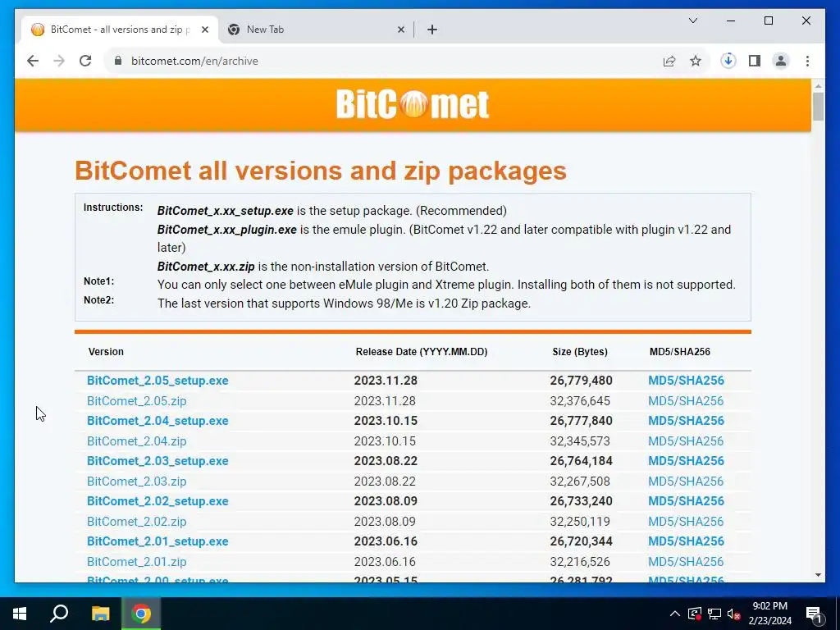Show hidden system tray icons
The image size is (840, 630).
(675, 614)
